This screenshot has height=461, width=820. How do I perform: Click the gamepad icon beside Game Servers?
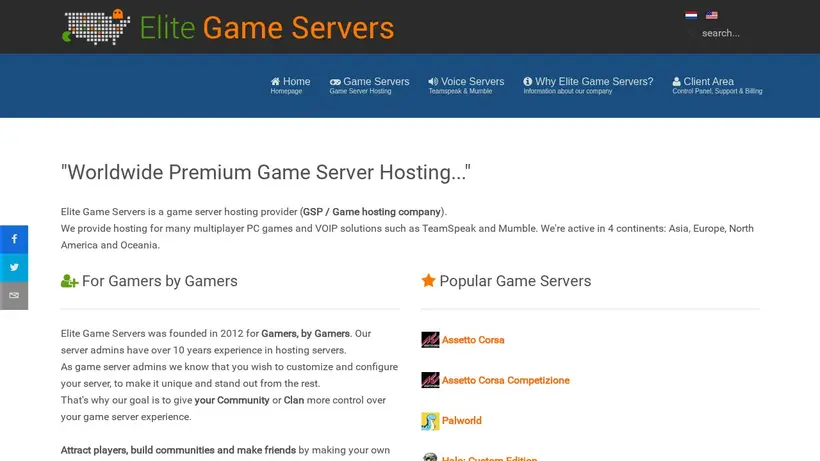(x=335, y=82)
